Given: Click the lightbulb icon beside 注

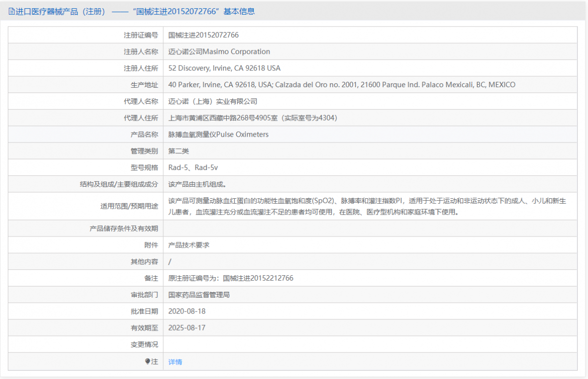Looking at the screenshot, I should pos(147,362).
